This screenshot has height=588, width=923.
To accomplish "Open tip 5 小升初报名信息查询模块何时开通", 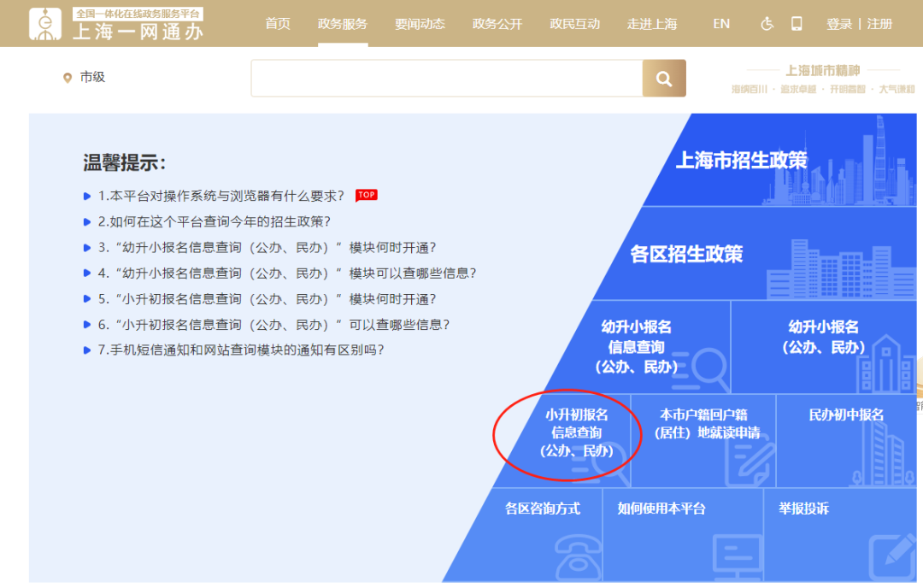I will pyautogui.click(x=267, y=299).
